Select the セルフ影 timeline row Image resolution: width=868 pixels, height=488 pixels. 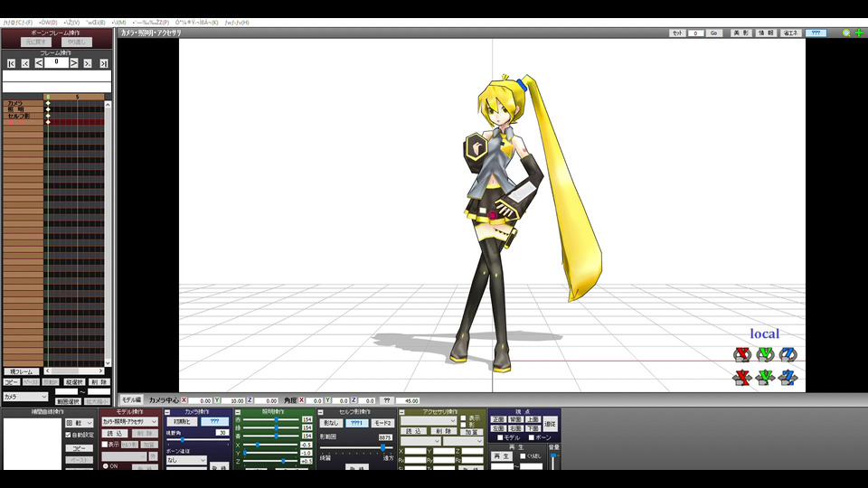pyautogui.click(x=24, y=116)
